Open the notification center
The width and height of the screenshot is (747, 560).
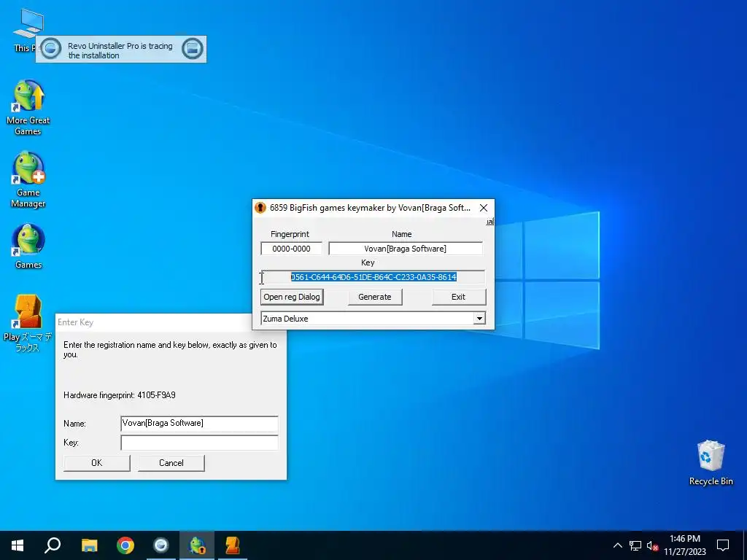click(x=723, y=545)
